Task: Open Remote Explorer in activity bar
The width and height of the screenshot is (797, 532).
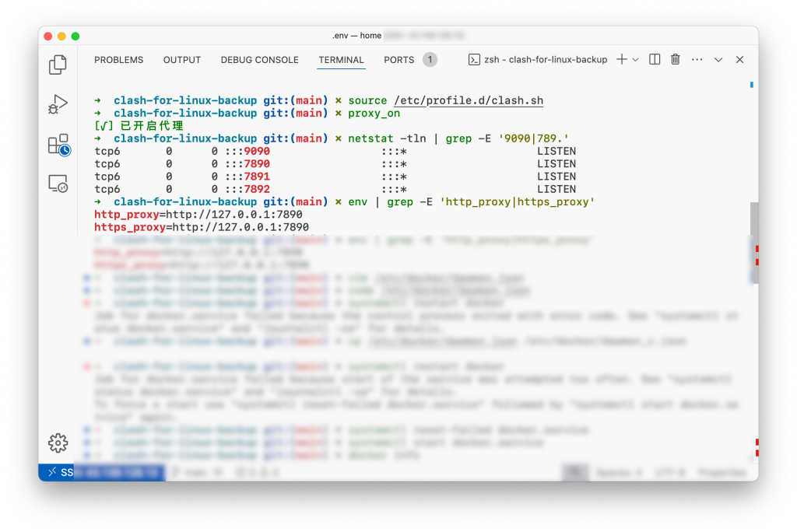Action: [58, 184]
